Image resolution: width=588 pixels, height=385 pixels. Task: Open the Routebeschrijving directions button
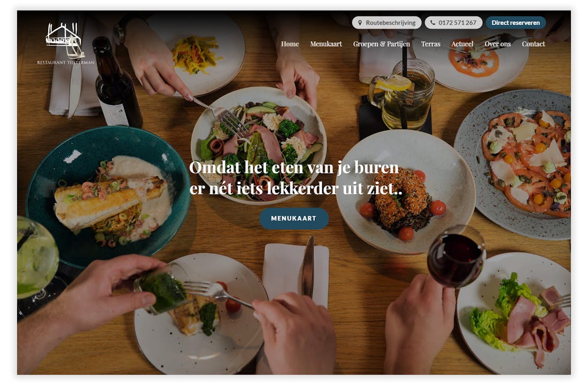coord(386,23)
